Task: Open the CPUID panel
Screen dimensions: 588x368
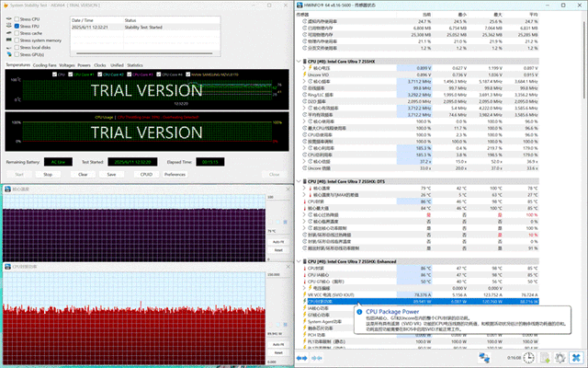Action: [146, 175]
